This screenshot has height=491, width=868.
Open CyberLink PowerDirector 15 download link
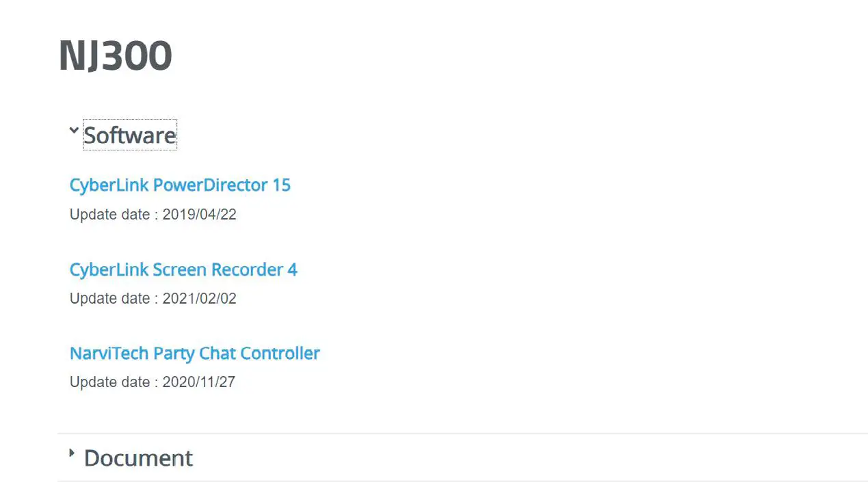[180, 185]
